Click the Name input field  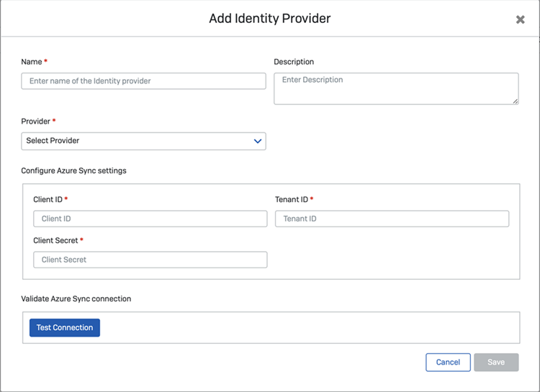point(143,81)
